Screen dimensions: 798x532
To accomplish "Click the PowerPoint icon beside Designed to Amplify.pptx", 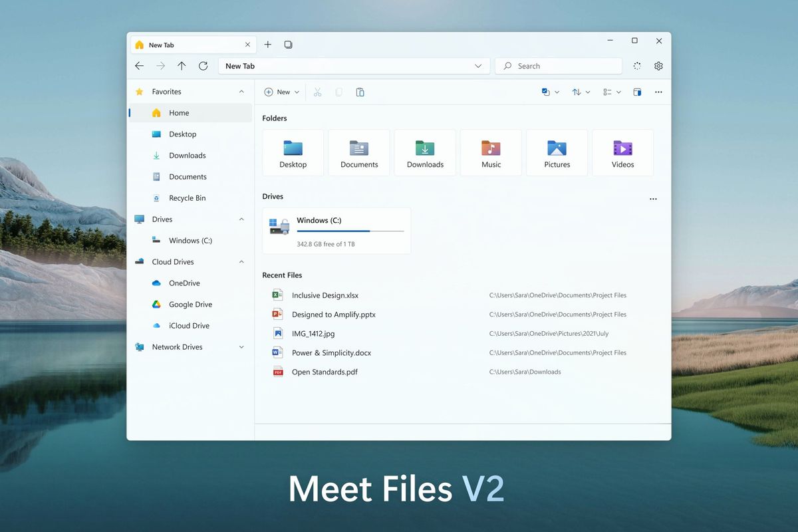I will (x=278, y=315).
